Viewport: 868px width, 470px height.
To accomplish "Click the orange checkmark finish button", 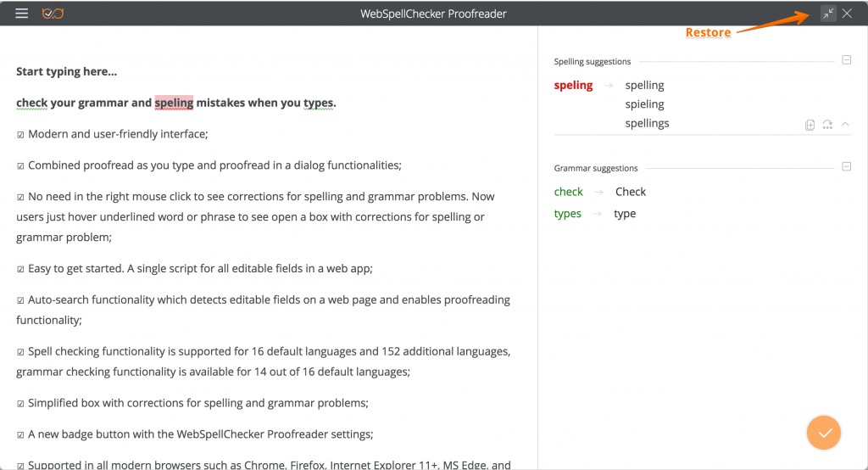I will coord(824,433).
